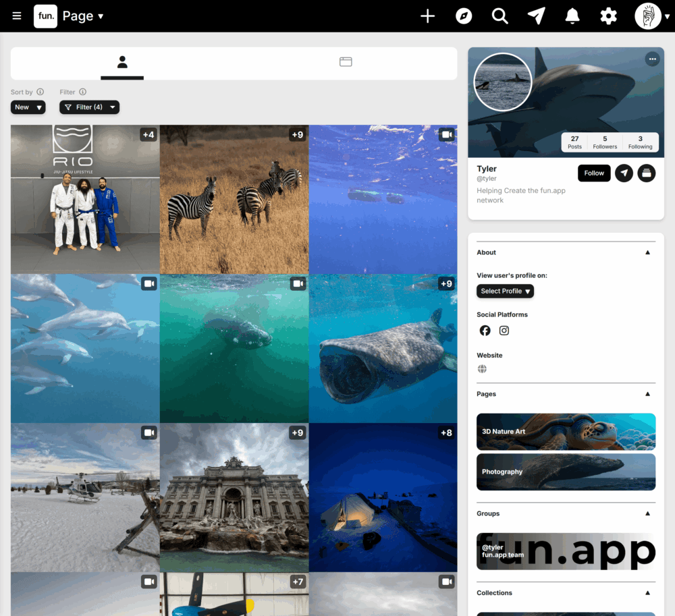Open the 3D Nature Art page
675x616 pixels.
point(566,432)
